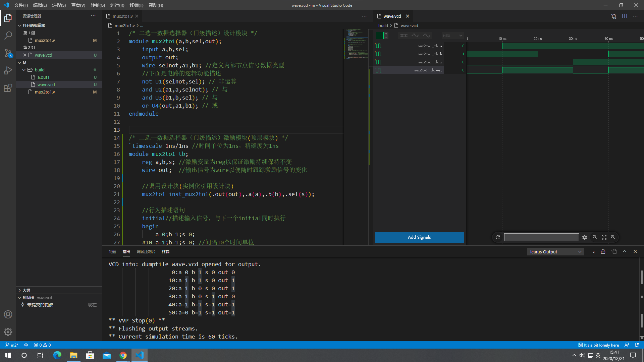Collapse the build folder in Explorer
644x362 pixels.
(x=24, y=70)
